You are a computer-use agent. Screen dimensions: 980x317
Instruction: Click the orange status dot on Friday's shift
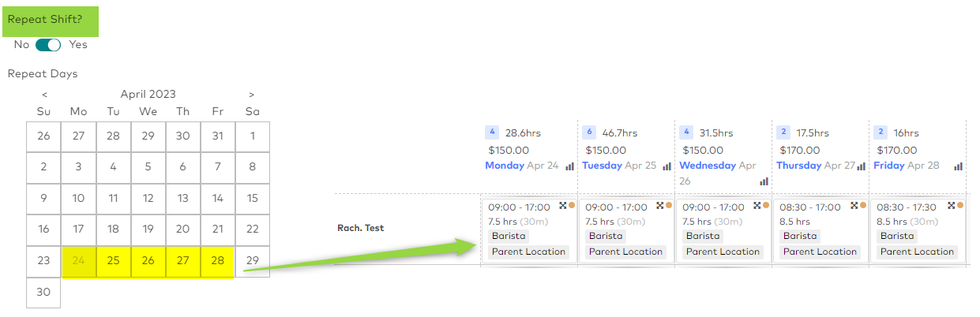pyautogui.click(x=960, y=205)
